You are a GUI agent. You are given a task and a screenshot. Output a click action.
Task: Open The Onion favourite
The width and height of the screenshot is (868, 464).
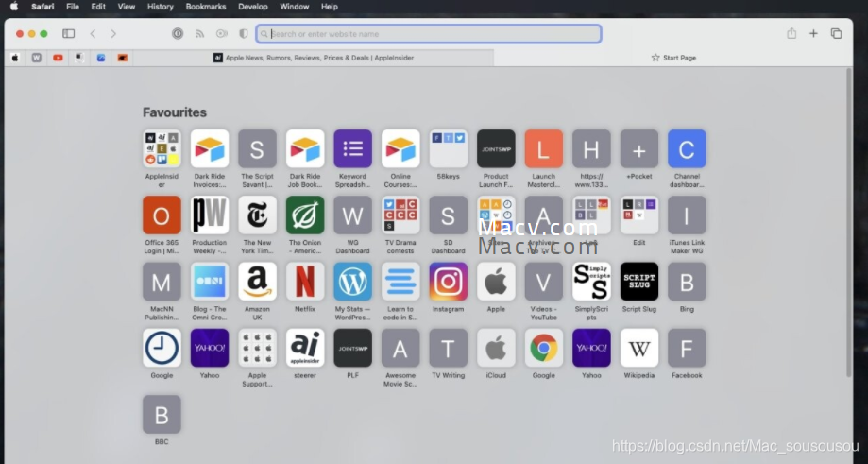305,215
